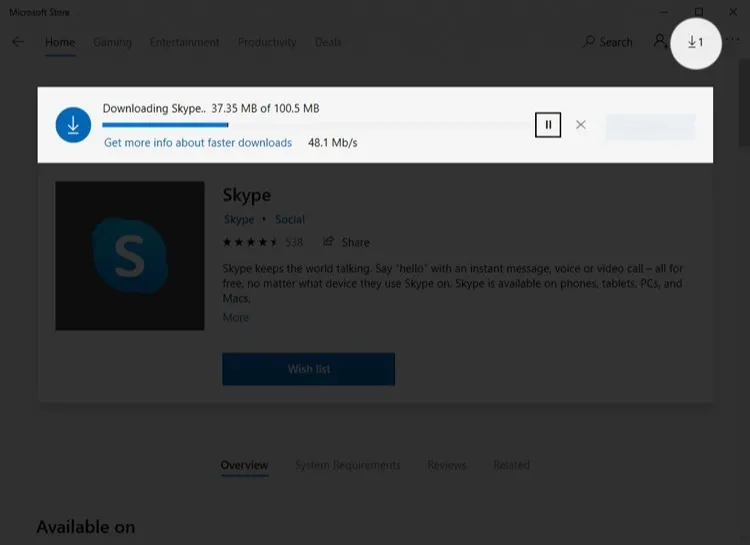Open the Social category link
This screenshot has height=545, width=750.
(x=290, y=219)
